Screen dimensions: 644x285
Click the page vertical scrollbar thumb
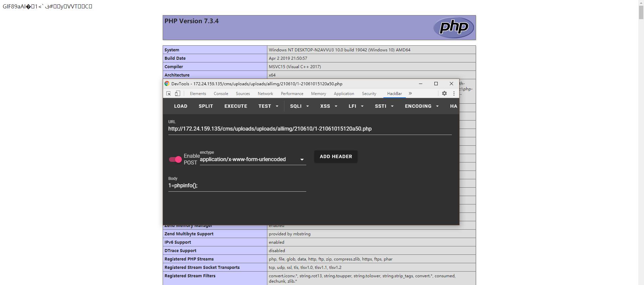pyautogui.click(x=641, y=12)
